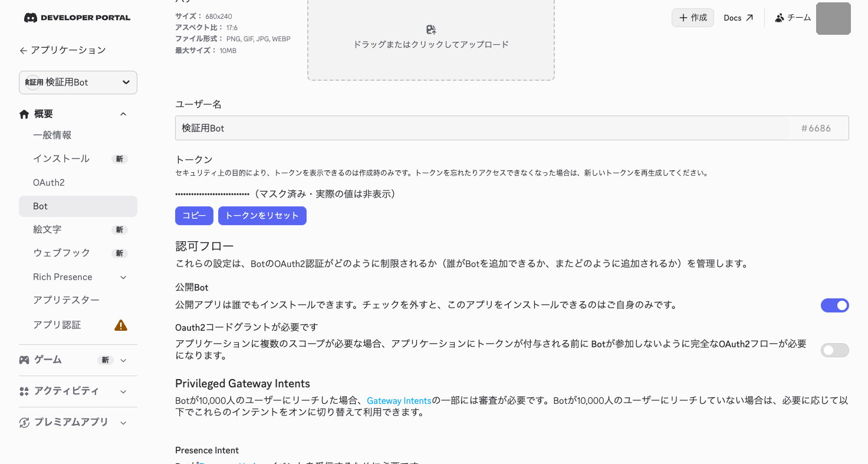Turn off the 公開Bot toggle

click(835, 305)
